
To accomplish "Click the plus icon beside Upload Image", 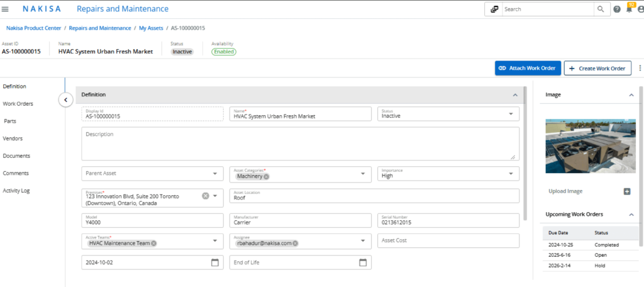I will 627,191.
